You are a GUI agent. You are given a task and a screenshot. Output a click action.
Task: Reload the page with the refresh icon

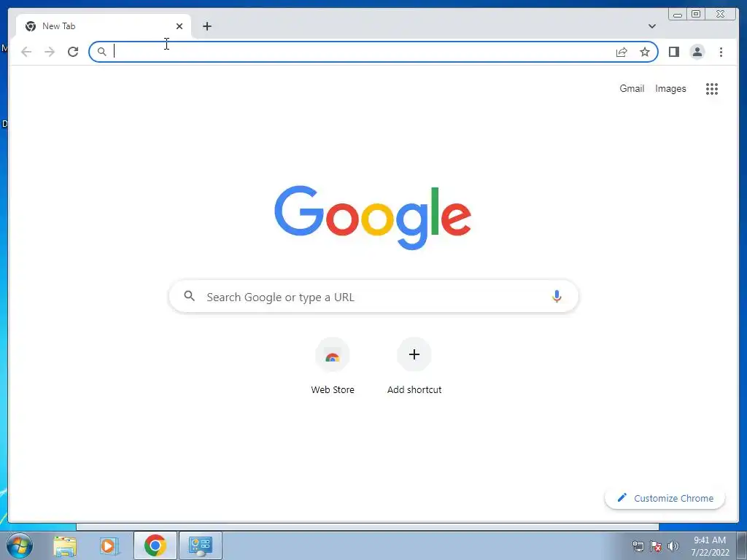coord(73,52)
